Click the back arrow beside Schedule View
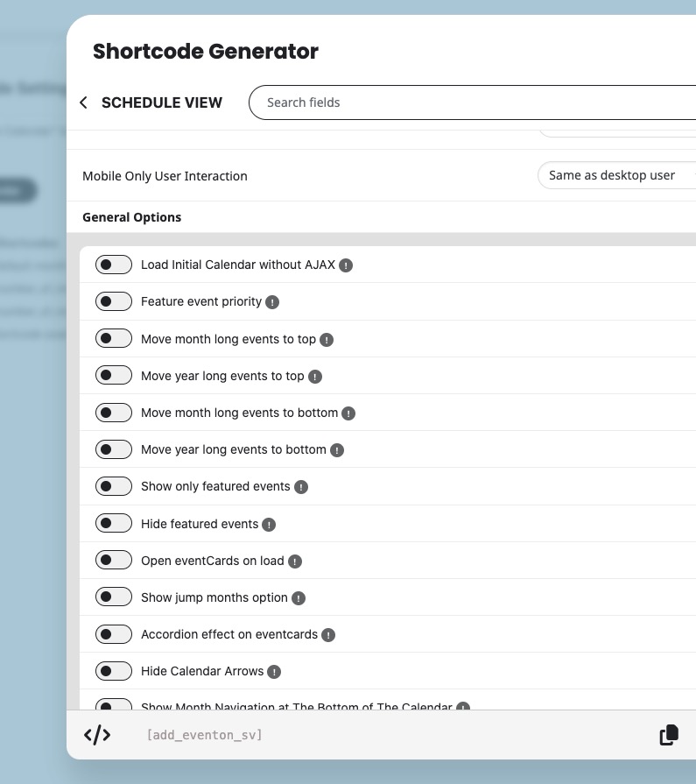Screen dimensions: 696x784 point(83,103)
